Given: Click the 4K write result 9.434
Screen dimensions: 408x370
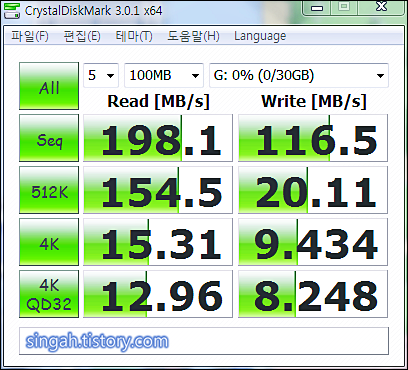Looking at the screenshot, I should point(313,242).
